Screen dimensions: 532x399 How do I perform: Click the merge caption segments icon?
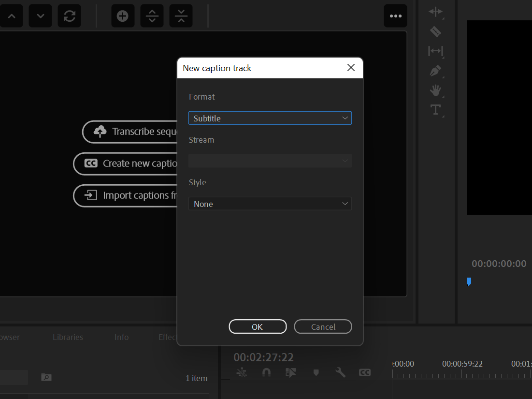(x=181, y=16)
